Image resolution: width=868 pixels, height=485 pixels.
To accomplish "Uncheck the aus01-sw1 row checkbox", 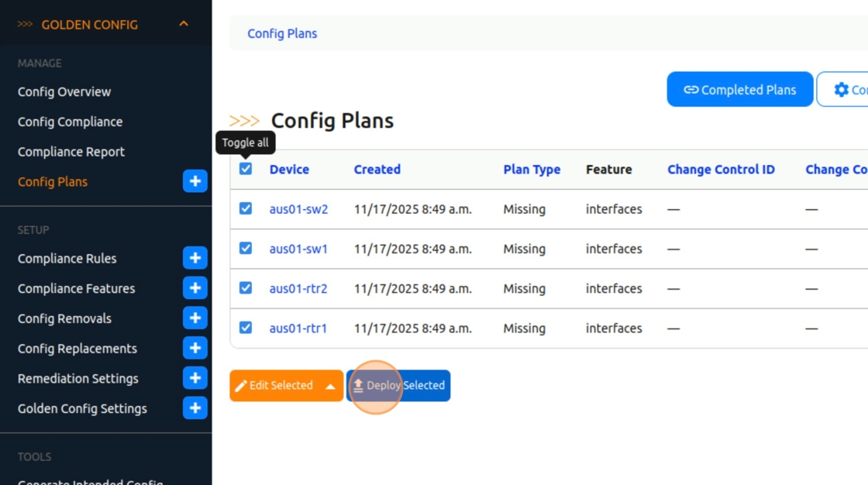I will 245,249.
